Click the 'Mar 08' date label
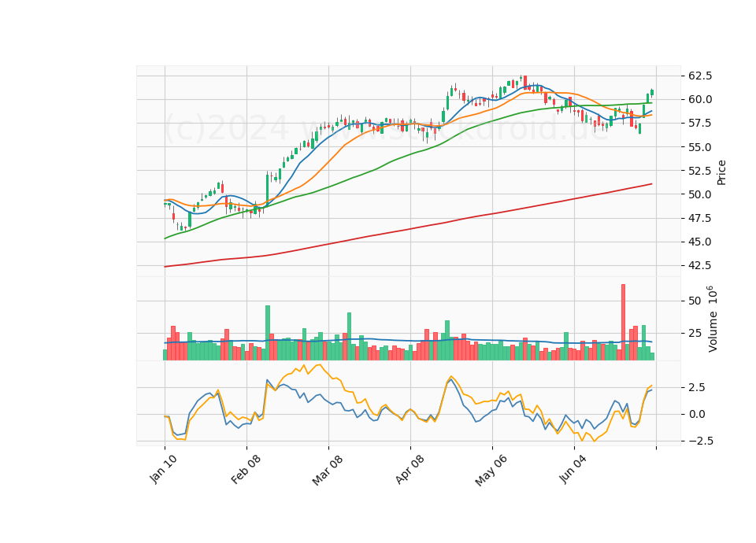 pyautogui.click(x=328, y=470)
